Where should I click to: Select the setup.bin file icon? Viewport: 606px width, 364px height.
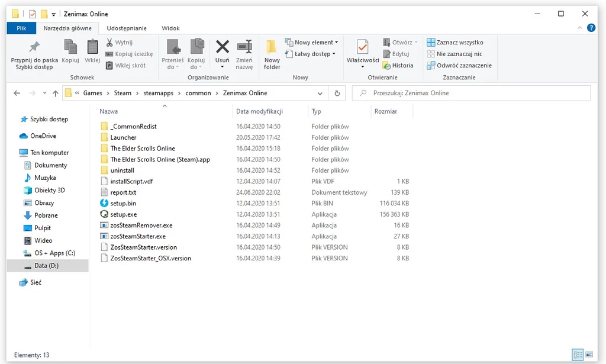(x=104, y=203)
